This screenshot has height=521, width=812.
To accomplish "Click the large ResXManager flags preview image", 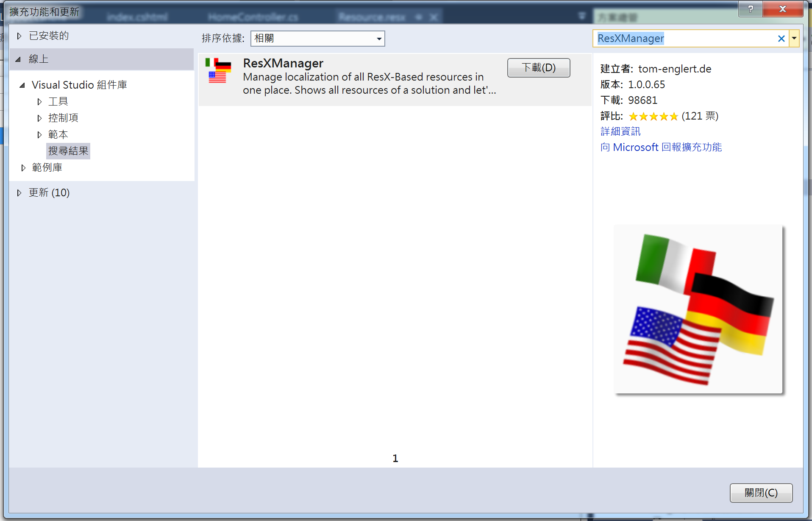I will pyautogui.click(x=698, y=309).
